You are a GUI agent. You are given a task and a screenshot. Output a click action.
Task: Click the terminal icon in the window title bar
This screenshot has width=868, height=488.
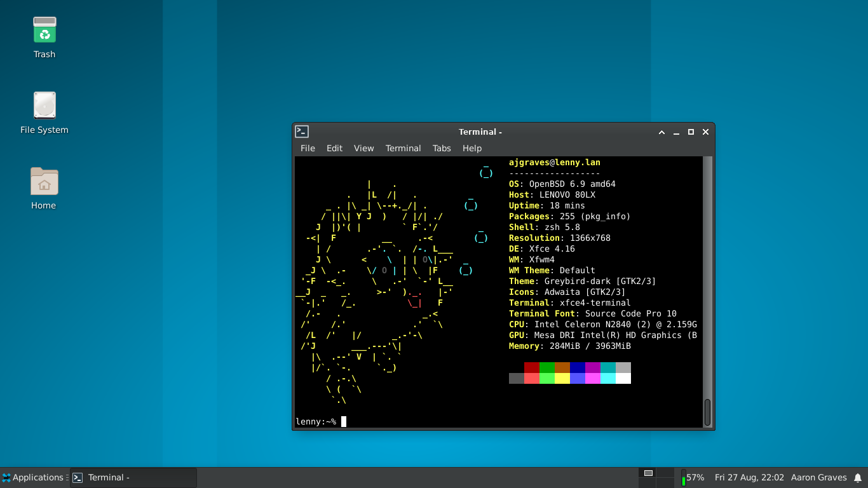[302, 132]
